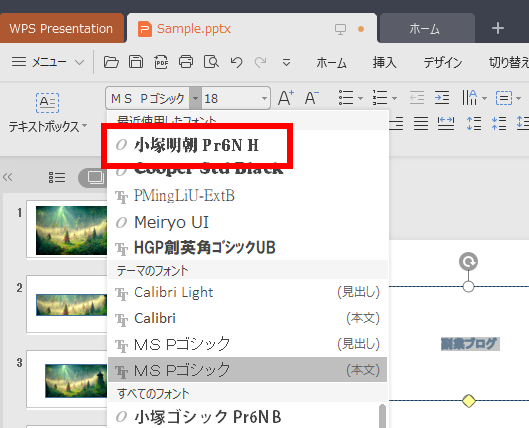Switch to outline view icon

click(x=57, y=177)
